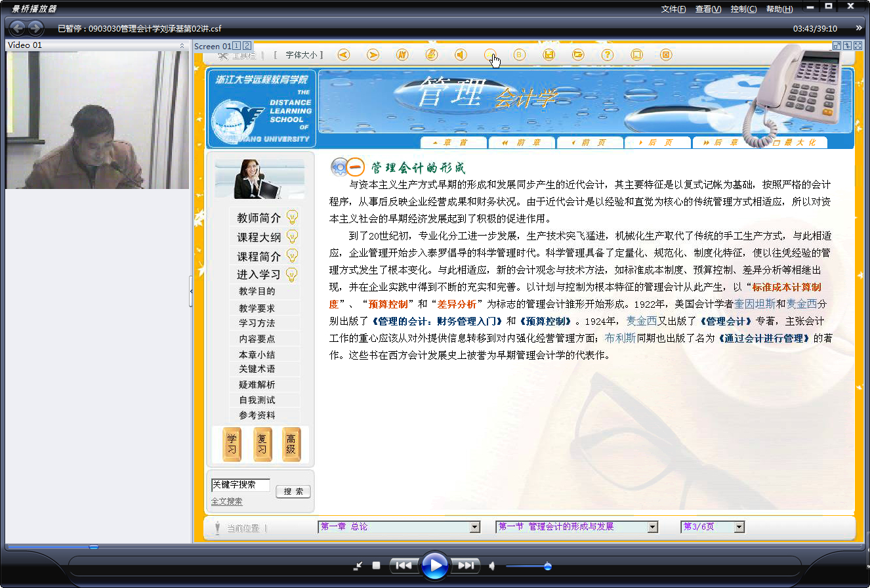Screen dimensions: 870x588
Task: Collapse the Video 01 panel chevron
Action: click(182, 45)
